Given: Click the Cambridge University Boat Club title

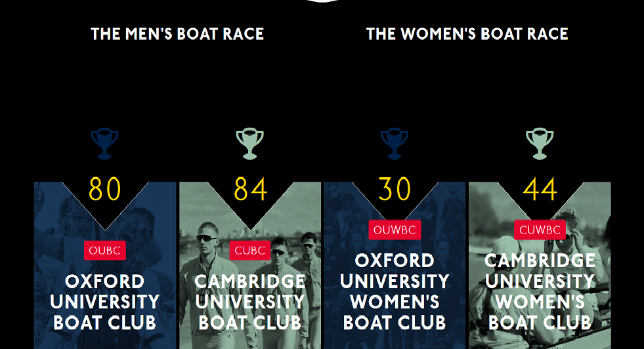Looking at the screenshot, I should click(x=249, y=302).
